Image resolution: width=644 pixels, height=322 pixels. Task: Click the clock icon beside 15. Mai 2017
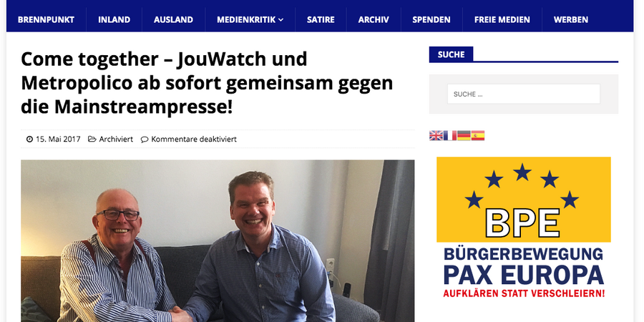29,140
